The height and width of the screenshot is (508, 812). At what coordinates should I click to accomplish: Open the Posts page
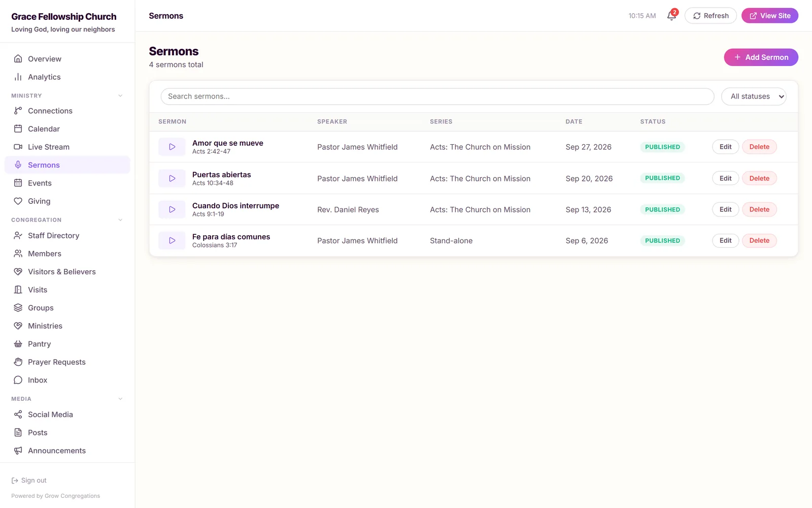[x=67, y=433]
